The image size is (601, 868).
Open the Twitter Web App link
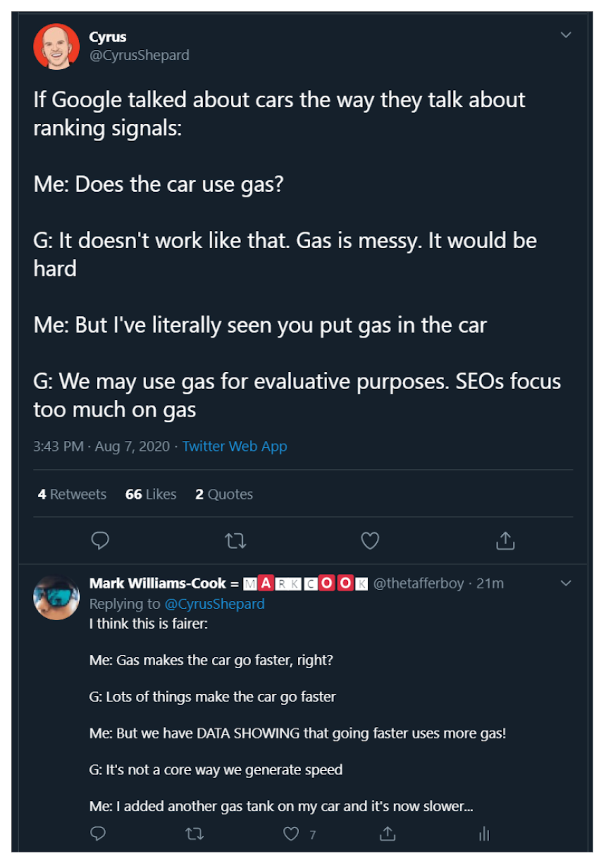coord(235,446)
